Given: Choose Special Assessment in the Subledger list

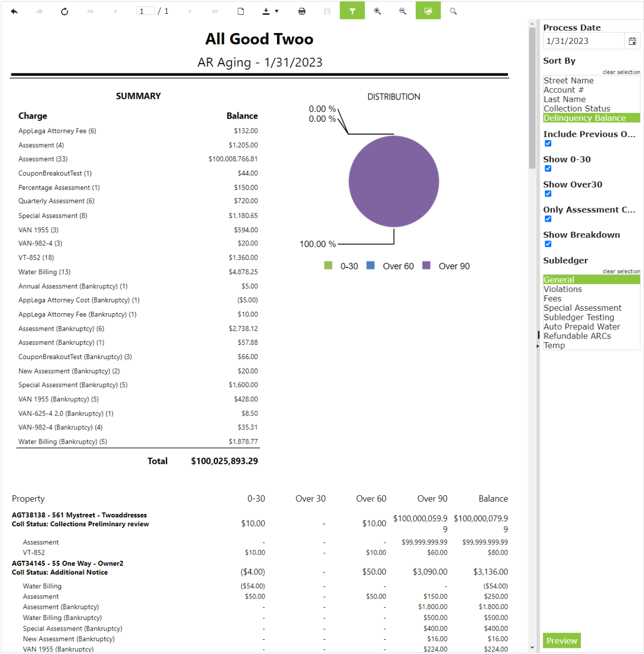Looking at the screenshot, I should (x=582, y=308).
